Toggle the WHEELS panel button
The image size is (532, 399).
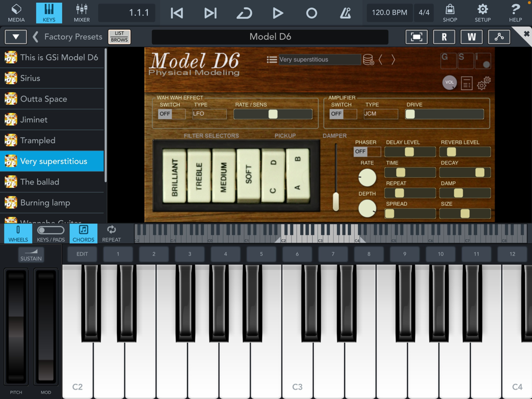pos(18,234)
